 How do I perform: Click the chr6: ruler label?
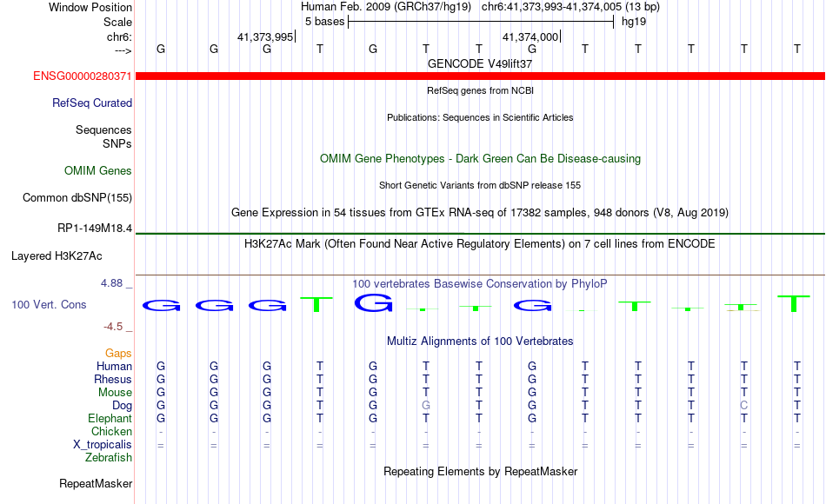119,36
